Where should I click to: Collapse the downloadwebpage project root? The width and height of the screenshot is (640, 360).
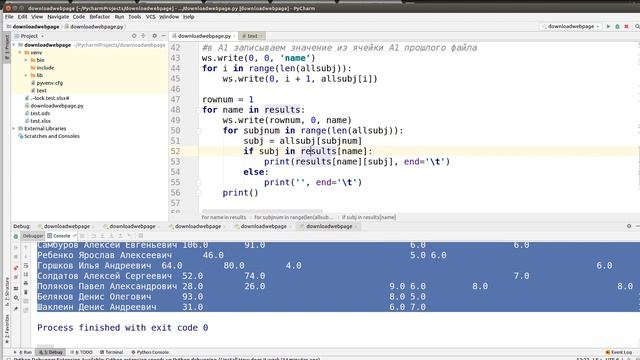(14, 45)
